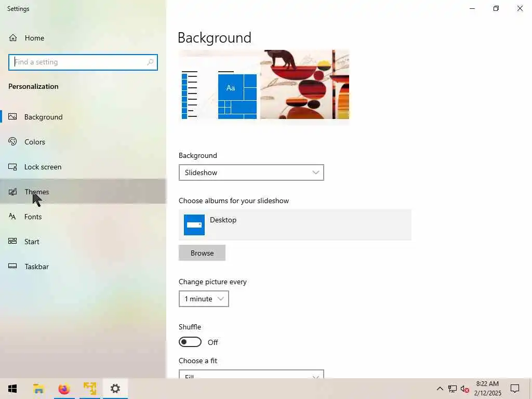The width and height of the screenshot is (532, 399).
Task: Open the Lock screen settings page
Action: tap(83, 167)
